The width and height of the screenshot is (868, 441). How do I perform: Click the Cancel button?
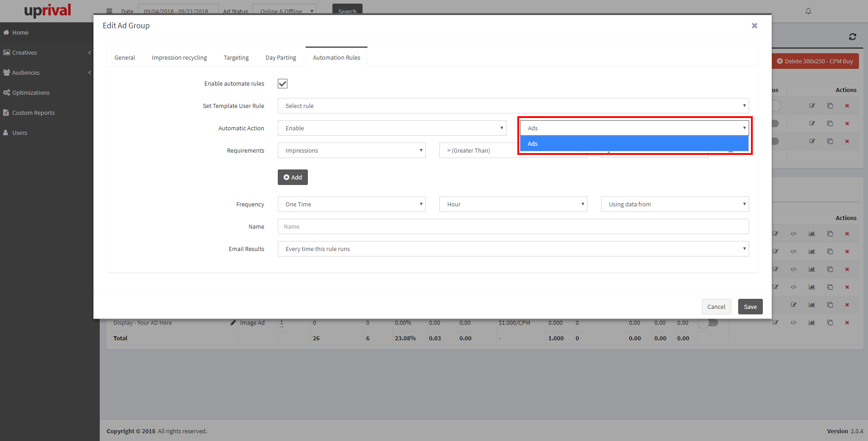[x=716, y=307]
